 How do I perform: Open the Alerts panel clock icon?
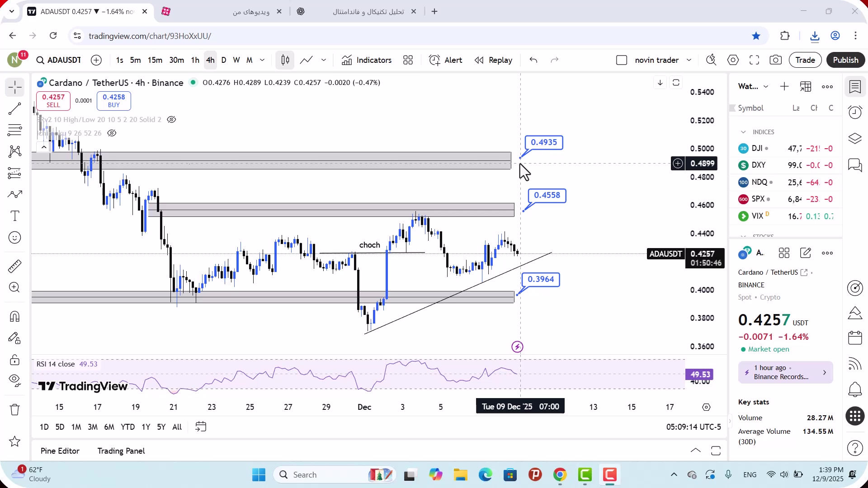855,112
